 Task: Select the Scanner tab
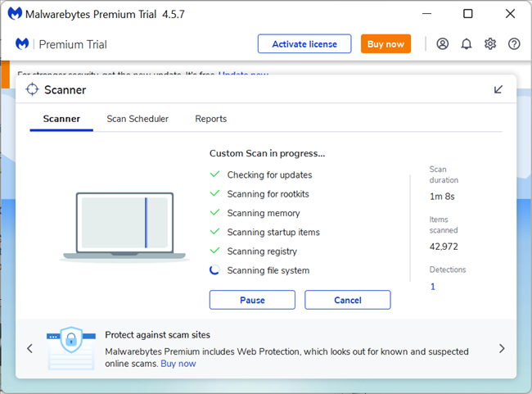(x=61, y=119)
